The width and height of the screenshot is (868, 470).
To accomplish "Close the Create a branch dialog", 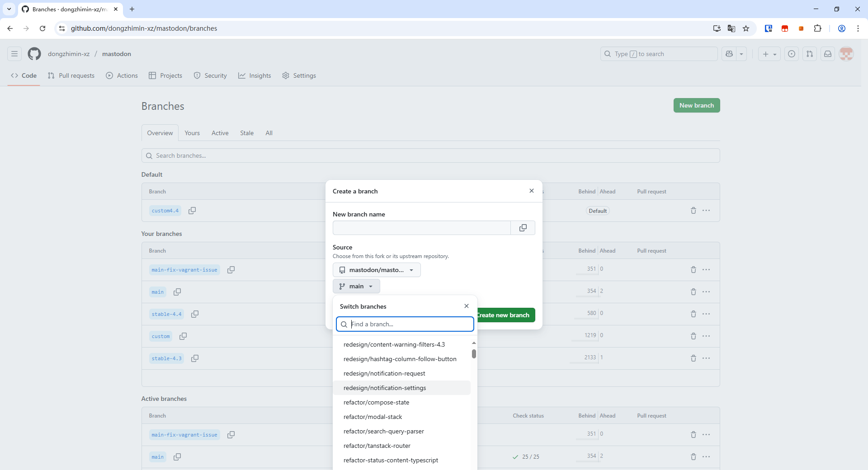I will (x=531, y=191).
